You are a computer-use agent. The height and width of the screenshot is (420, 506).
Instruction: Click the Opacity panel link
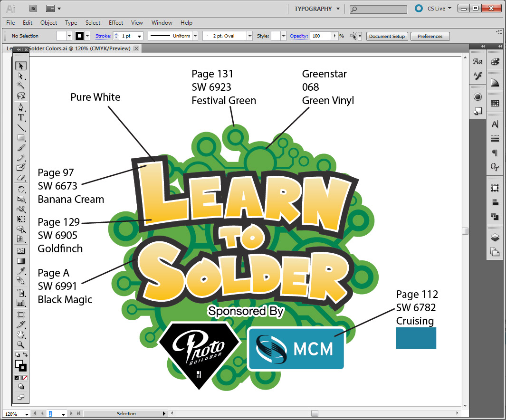click(299, 36)
